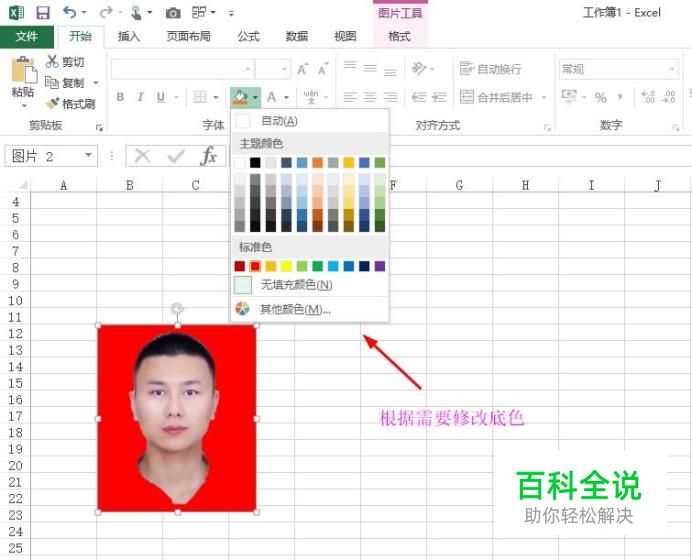Viewport: 692px width, 560px height.
Task: Click the Copy icon
Action: [x=52, y=82]
